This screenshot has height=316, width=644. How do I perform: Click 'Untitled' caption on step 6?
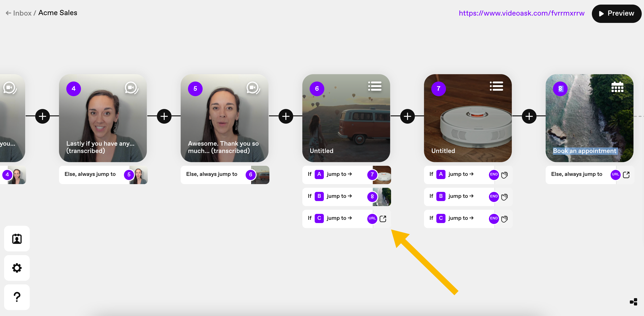click(322, 151)
